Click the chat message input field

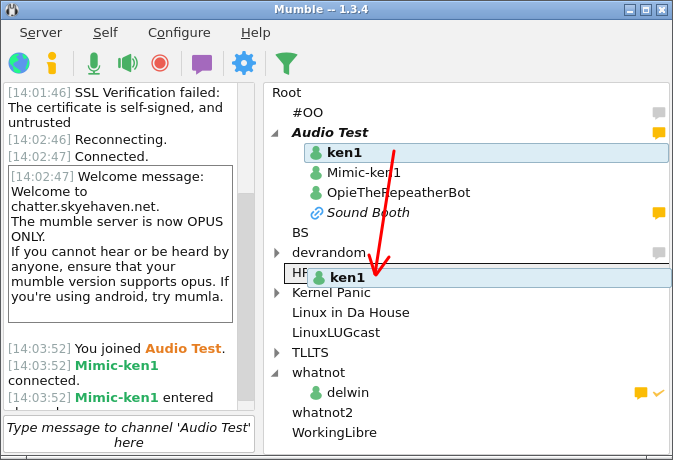129,434
